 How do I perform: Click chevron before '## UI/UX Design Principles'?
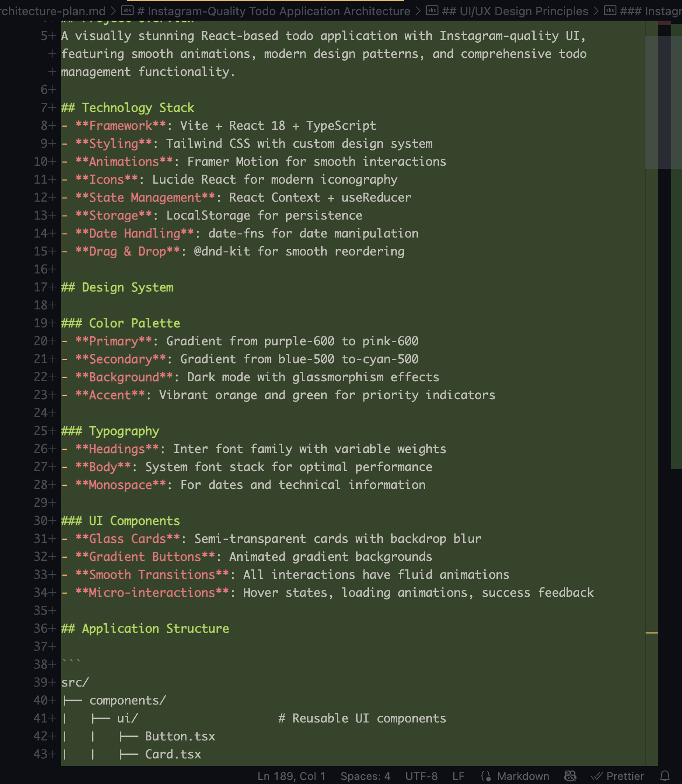point(418,11)
